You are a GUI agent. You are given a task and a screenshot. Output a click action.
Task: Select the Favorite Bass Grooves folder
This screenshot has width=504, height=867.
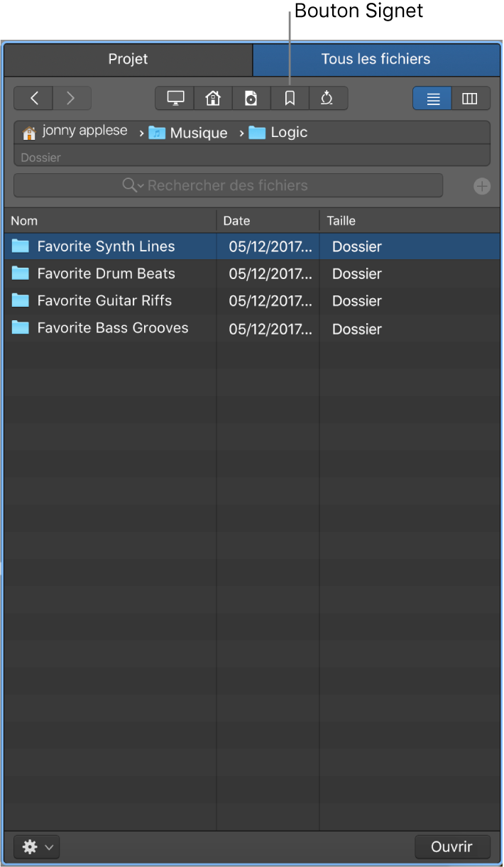(112, 328)
